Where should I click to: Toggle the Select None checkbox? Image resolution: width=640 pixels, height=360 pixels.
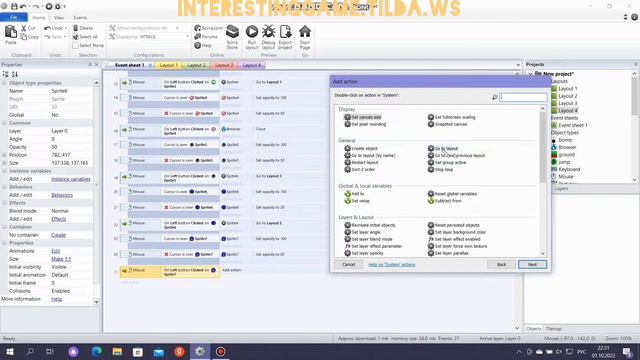coord(76,45)
